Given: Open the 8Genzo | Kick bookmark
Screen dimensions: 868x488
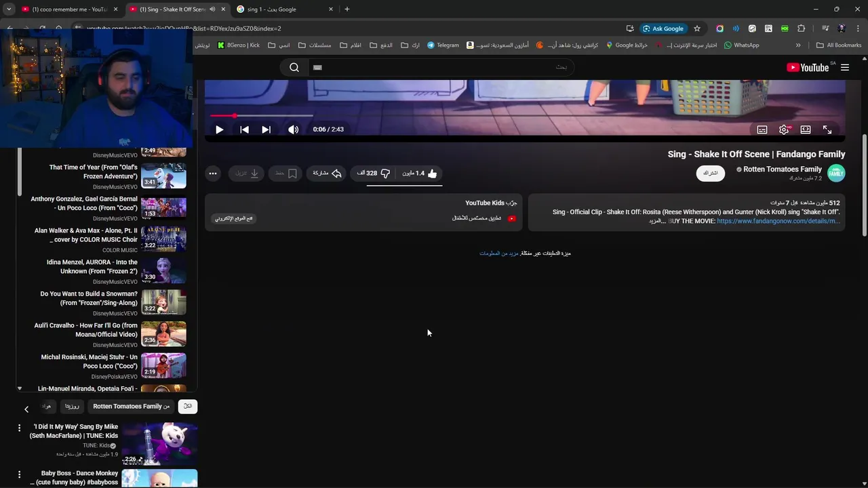Looking at the screenshot, I should point(238,45).
